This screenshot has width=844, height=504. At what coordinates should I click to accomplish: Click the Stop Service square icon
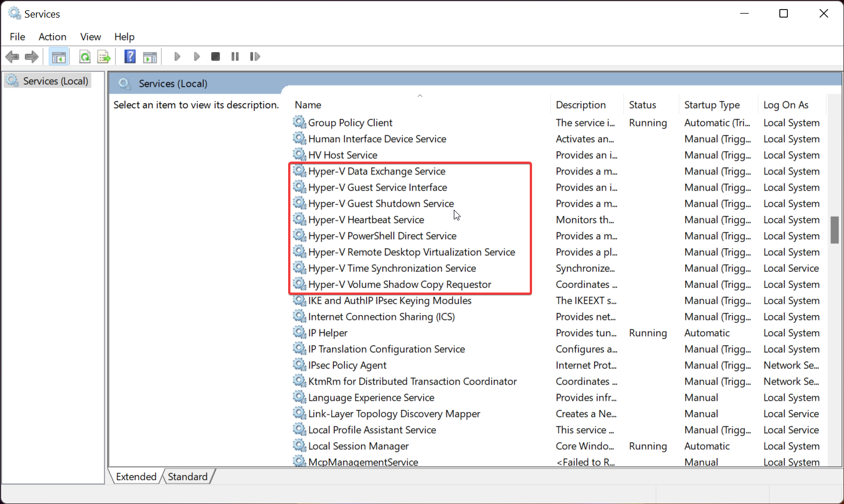[x=216, y=57]
